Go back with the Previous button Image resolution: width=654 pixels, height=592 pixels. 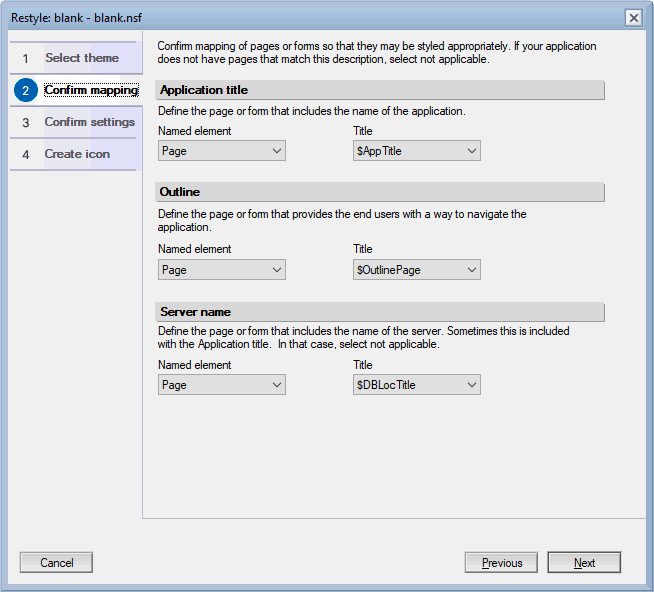click(501, 562)
